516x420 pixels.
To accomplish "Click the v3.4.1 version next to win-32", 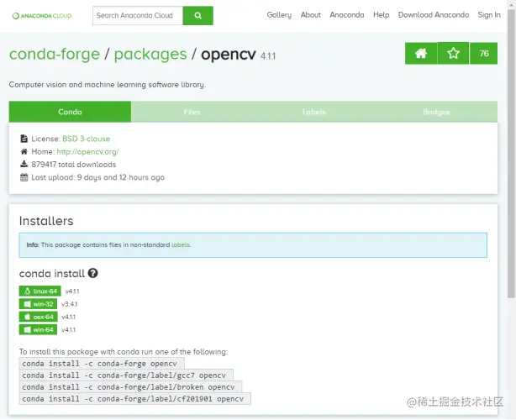I will pos(70,304).
